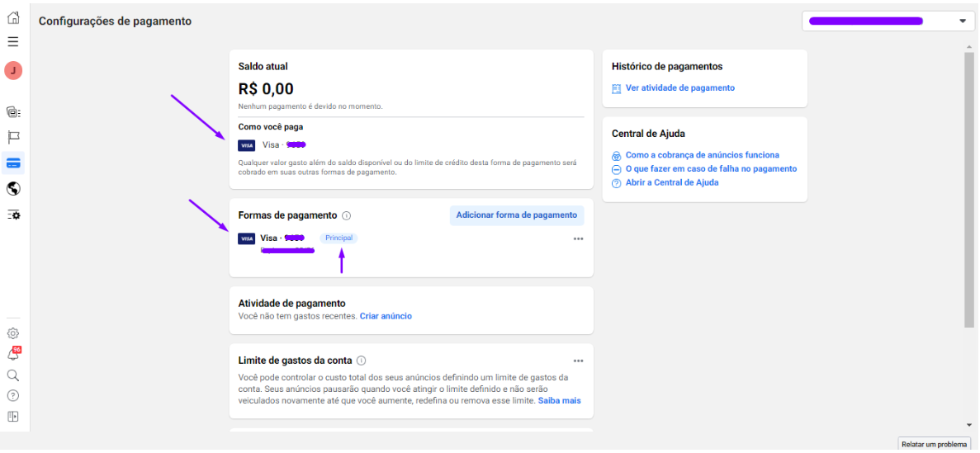Click info icon next to Formas de pagamento

tap(347, 215)
